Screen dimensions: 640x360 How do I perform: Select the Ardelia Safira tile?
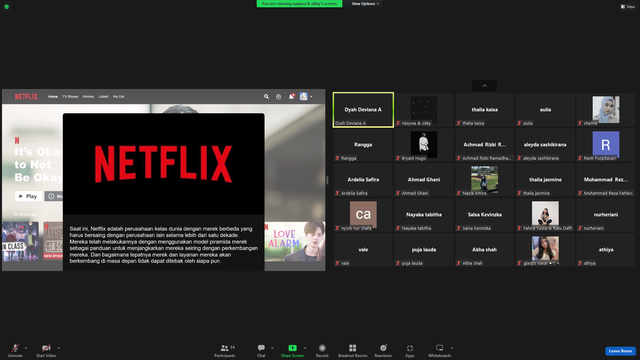click(363, 180)
